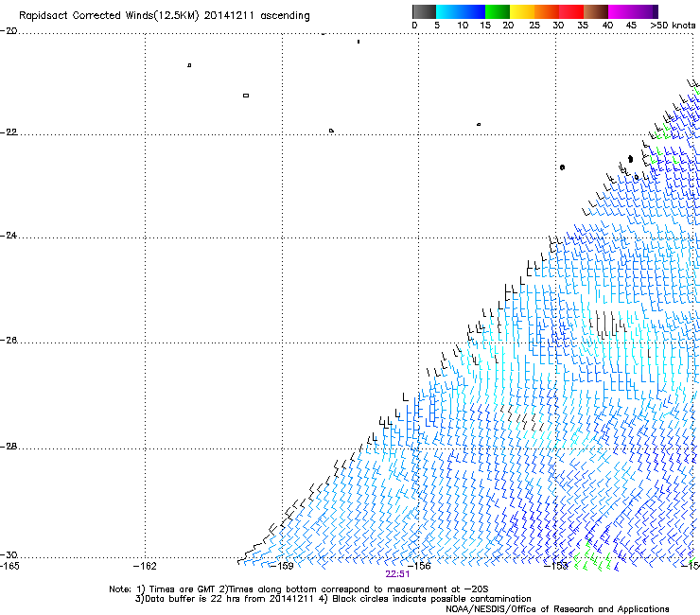Viewport: 700px width, 615px height.
Task: Click the gray 0-5 knots color swatch
Action: pyautogui.click(x=424, y=11)
